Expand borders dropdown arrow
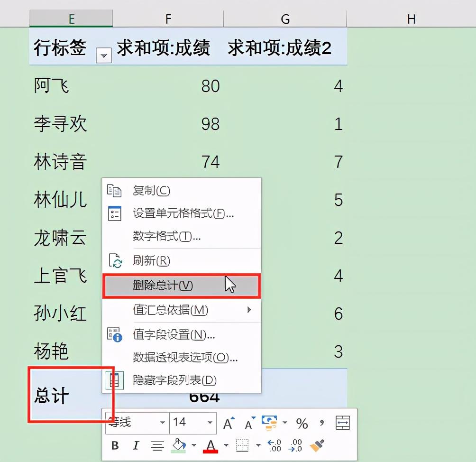Screen dimensions: 476x462 click(258, 445)
